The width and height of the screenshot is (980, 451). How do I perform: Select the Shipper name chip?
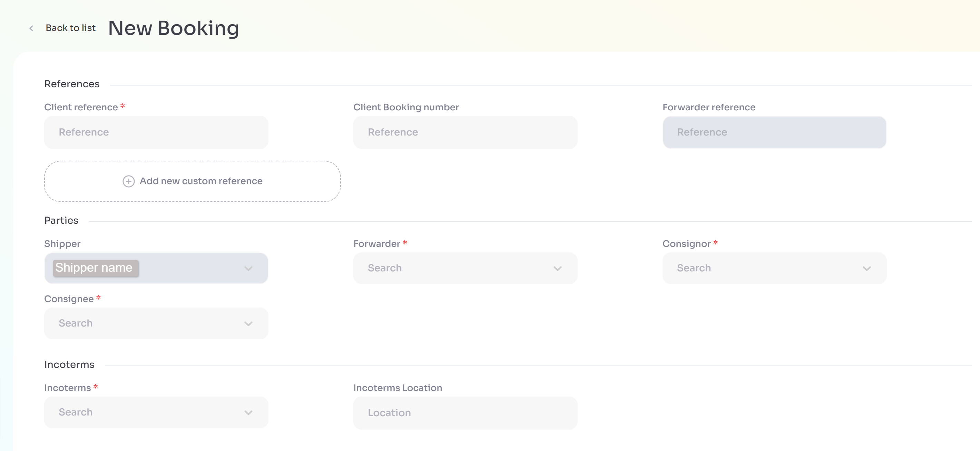point(96,268)
